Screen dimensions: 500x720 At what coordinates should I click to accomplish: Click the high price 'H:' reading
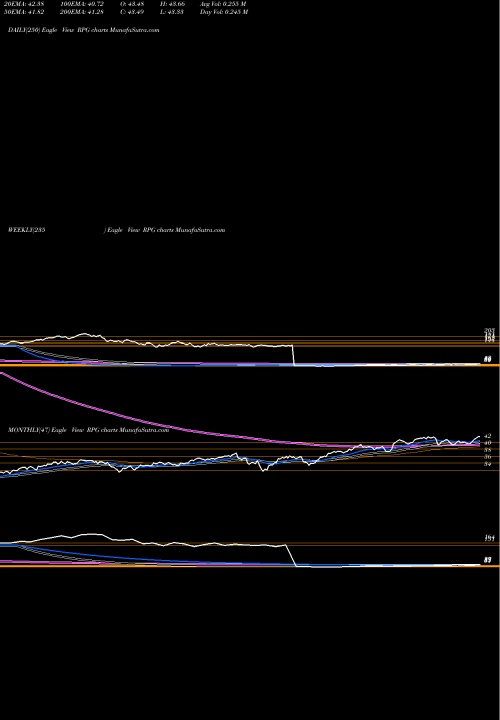(172, 4)
